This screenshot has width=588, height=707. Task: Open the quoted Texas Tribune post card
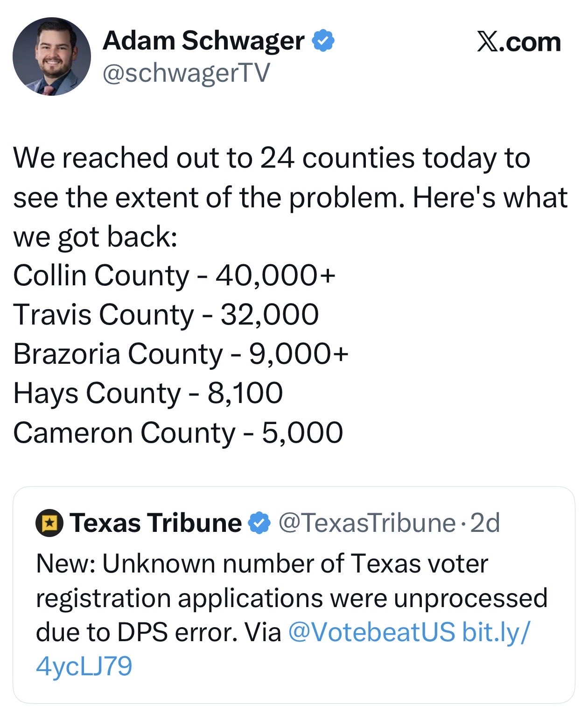pyautogui.click(x=294, y=595)
